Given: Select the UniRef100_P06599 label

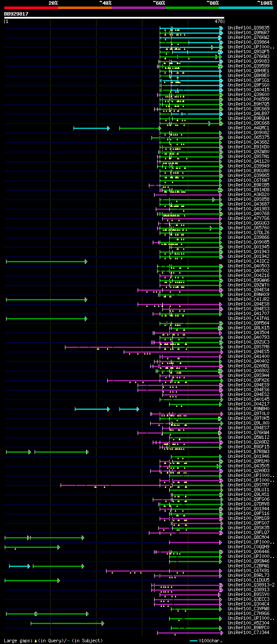Looking at the screenshot, I should point(248,99).
